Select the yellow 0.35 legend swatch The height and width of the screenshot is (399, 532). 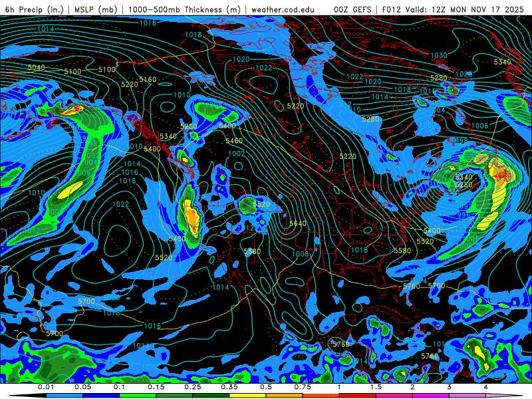coord(247,396)
